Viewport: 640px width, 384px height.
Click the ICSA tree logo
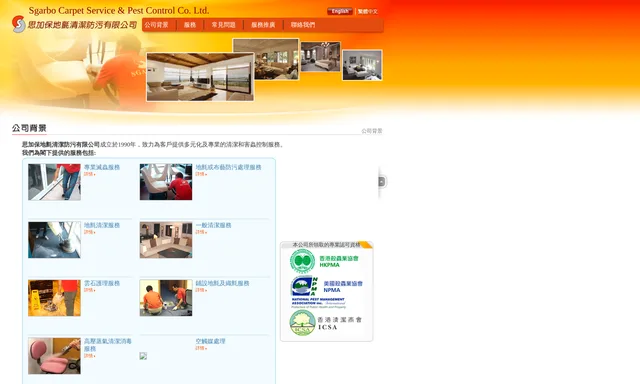[x=302, y=323]
